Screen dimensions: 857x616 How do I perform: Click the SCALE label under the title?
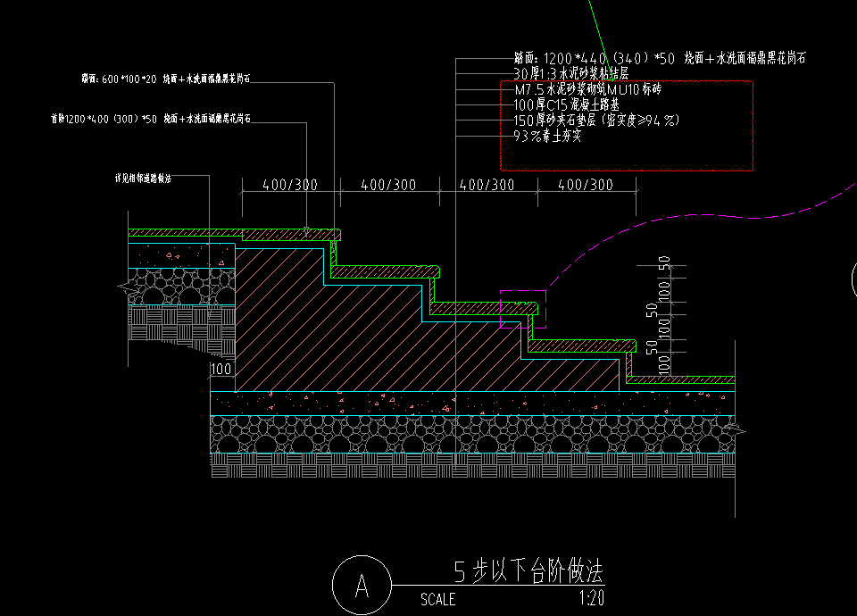437,599
